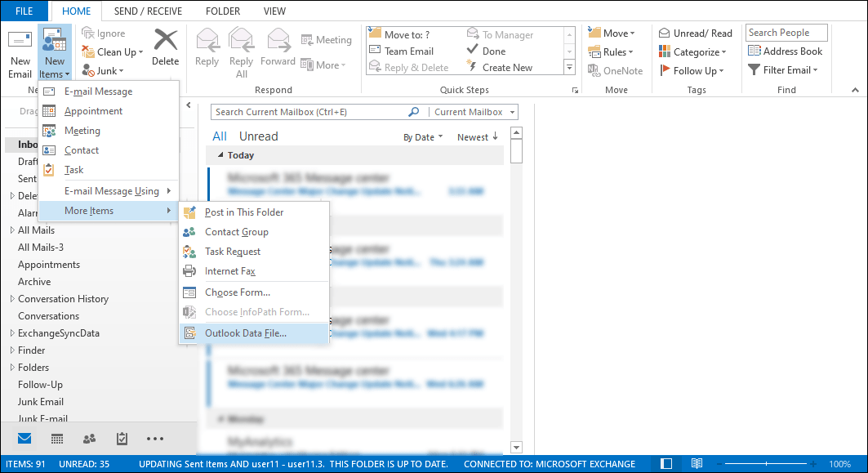Select Choose Form... in submenu
This screenshot has width=868, height=473.
pyautogui.click(x=254, y=292)
